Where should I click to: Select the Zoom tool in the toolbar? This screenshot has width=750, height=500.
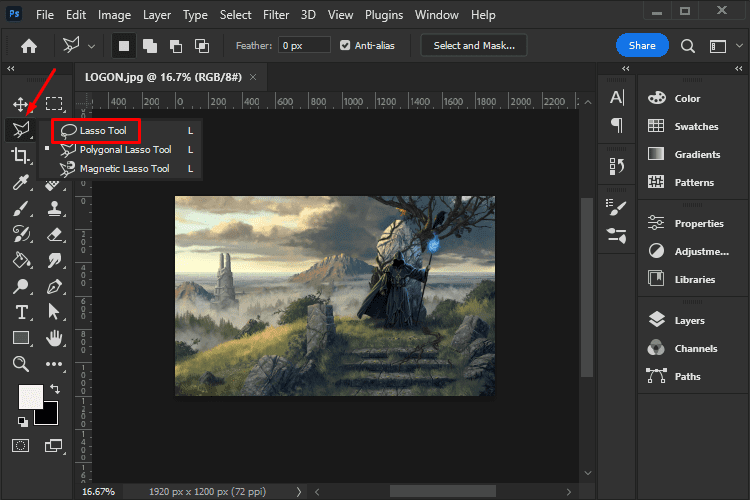[x=21, y=364]
